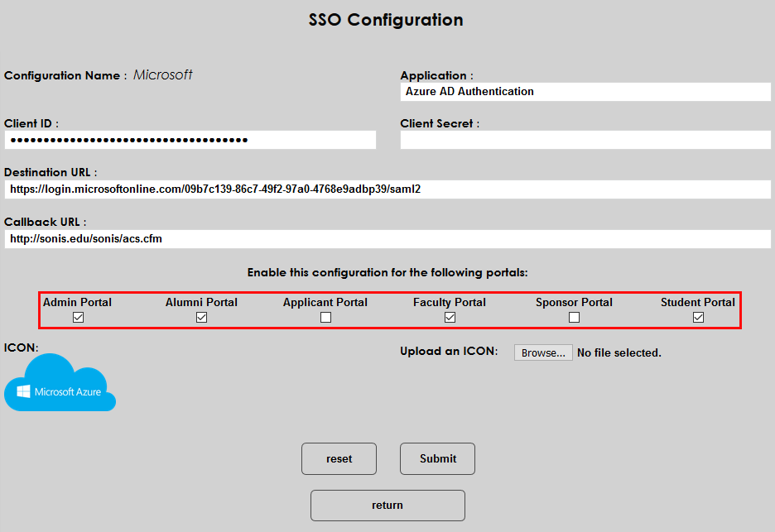The height and width of the screenshot is (532, 775).
Task: Click into the Client ID field
Action: pyautogui.click(x=190, y=140)
